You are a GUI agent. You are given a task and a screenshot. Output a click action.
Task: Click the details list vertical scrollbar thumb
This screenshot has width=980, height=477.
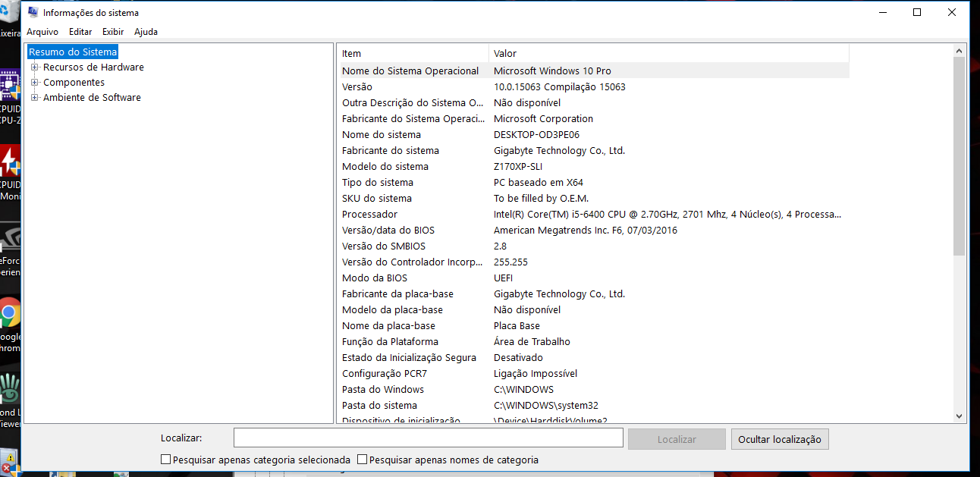pos(960,155)
